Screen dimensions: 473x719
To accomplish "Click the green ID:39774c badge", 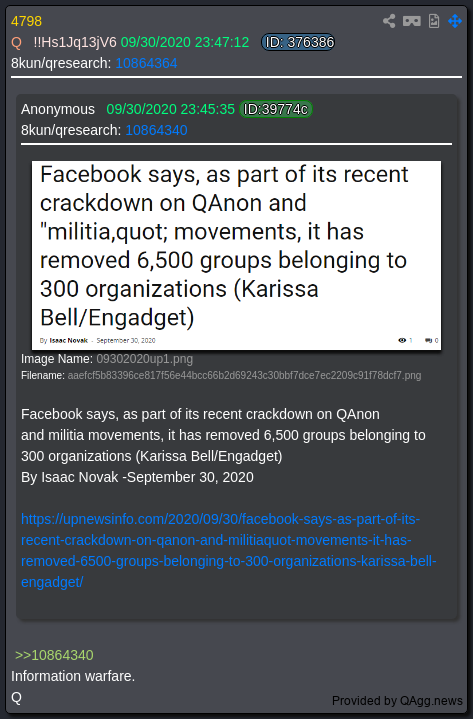I will pos(276,109).
